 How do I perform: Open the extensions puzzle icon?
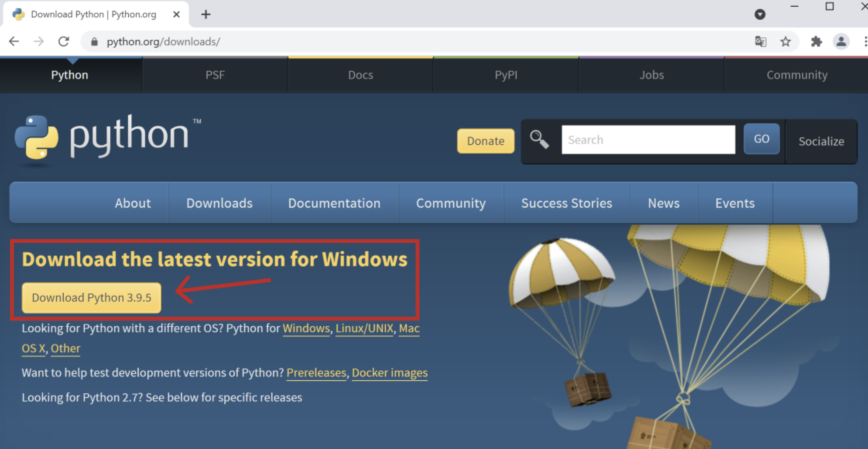tap(816, 42)
